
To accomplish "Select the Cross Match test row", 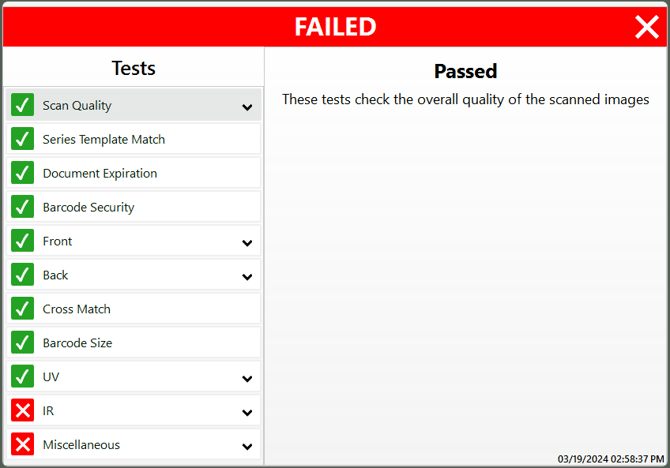I will pyautogui.click(x=133, y=309).
